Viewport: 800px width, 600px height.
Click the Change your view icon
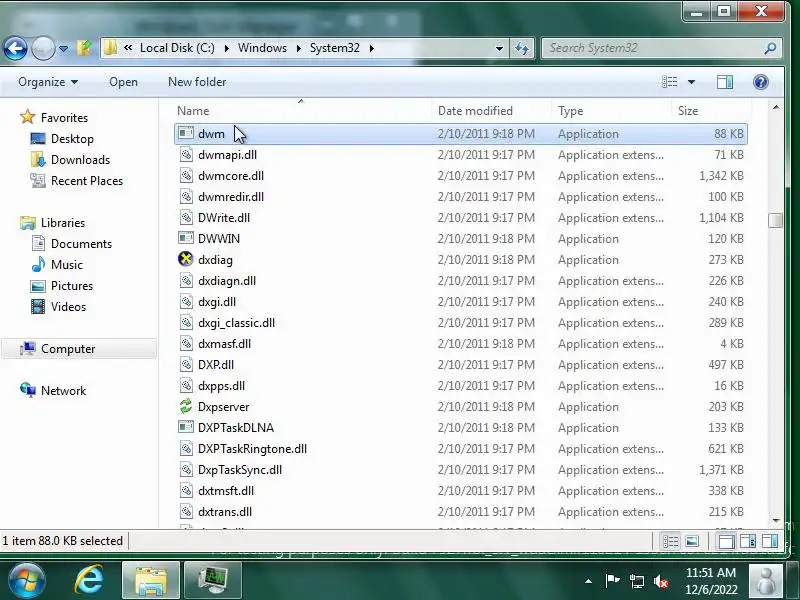click(x=669, y=82)
